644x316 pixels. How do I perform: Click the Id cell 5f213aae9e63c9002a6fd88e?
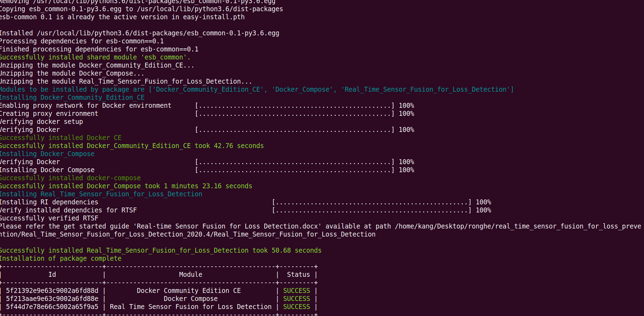(52, 299)
